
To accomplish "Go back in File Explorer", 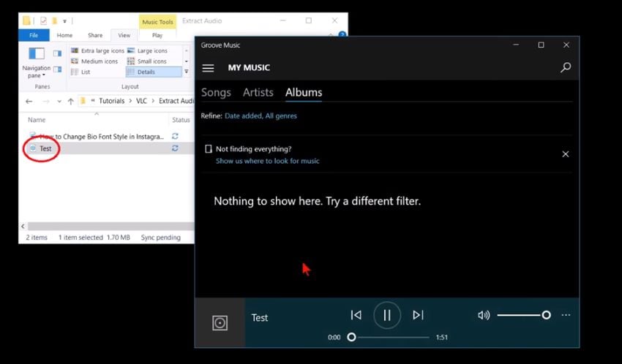I will 29,102.
